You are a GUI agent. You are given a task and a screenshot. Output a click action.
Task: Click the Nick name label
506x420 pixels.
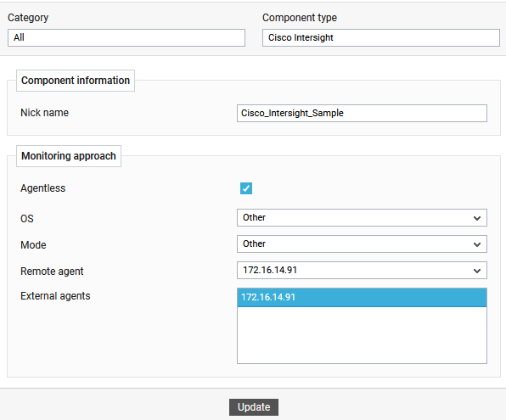tap(44, 113)
